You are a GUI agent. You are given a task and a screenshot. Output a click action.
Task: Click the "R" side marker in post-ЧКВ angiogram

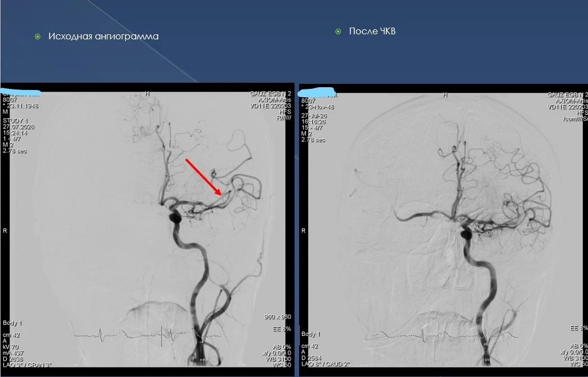tap(304, 231)
